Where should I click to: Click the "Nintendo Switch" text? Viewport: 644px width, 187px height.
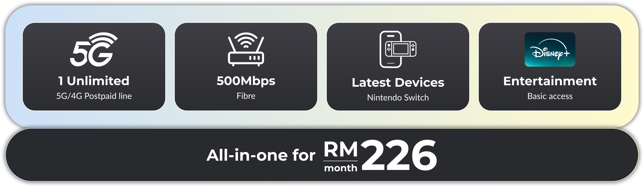point(398,98)
